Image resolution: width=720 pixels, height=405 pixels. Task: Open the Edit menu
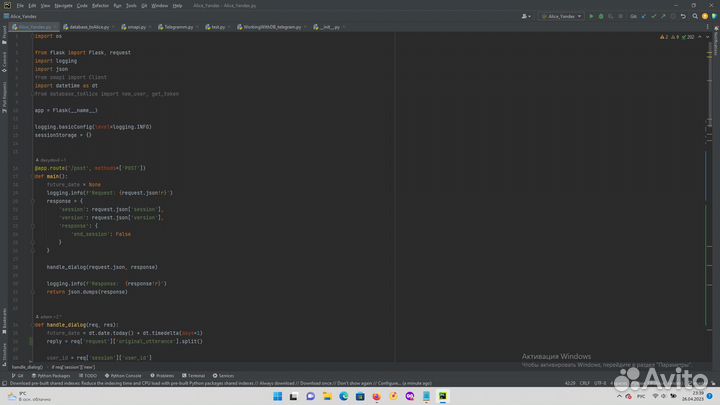(x=32, y=6)
